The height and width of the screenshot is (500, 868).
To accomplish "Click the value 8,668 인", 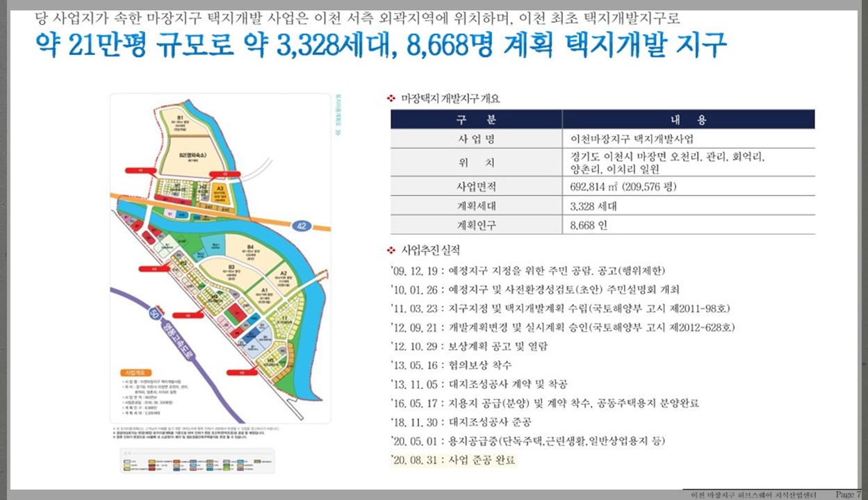I will [x=588, y=225].
